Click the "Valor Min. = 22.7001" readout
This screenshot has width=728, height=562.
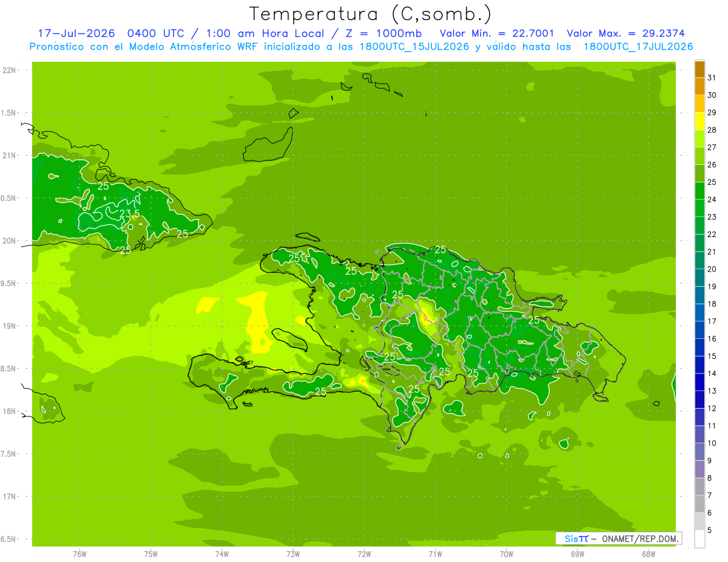(x=497, y=33)
